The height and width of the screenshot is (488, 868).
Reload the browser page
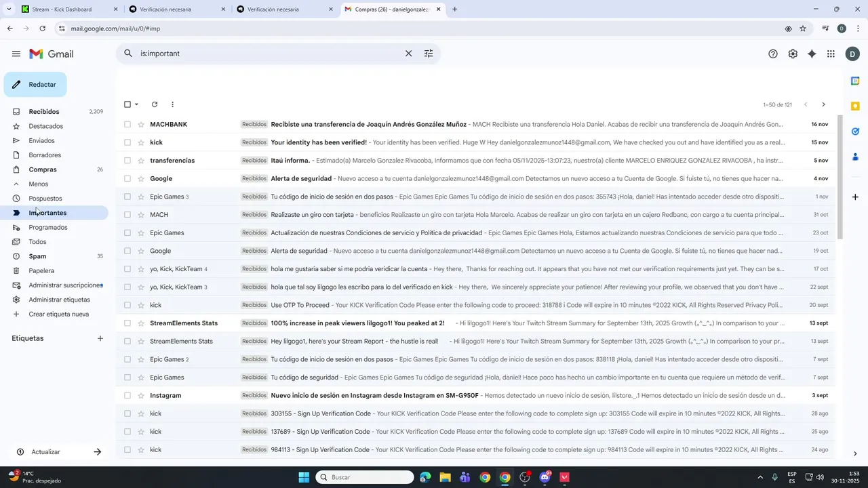(43, 28)
